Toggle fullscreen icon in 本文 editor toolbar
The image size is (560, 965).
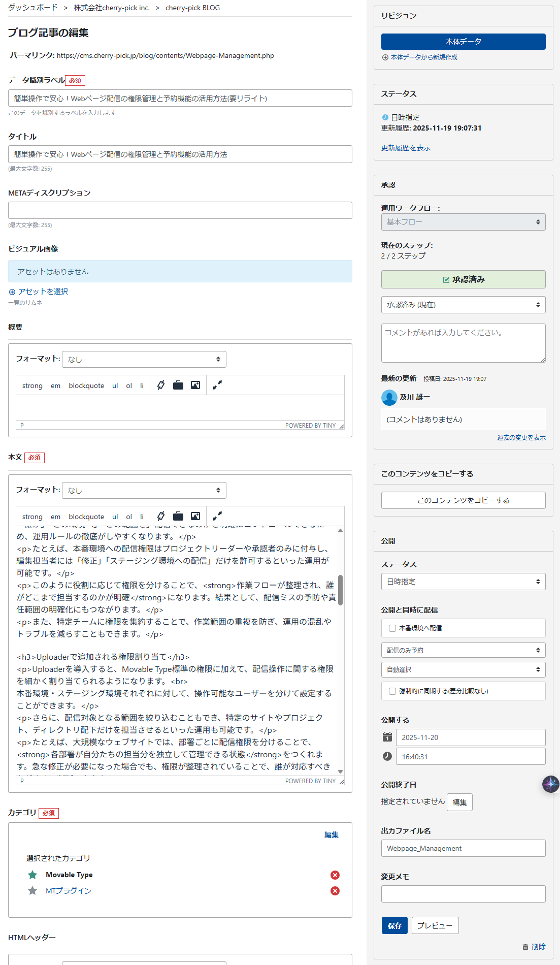pos(217,516)
